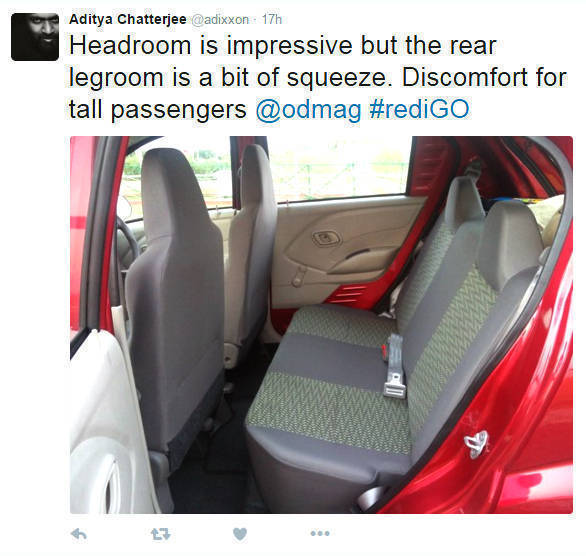This screenshot has width=586, height=556.
Task: Open the @odmag mention
Action: (309, 109)
